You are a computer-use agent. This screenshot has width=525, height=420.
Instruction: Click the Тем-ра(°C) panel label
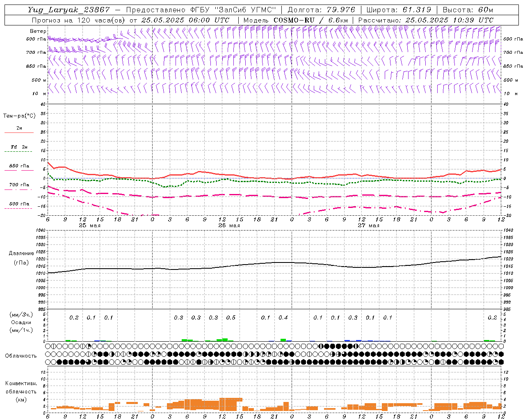19,116
